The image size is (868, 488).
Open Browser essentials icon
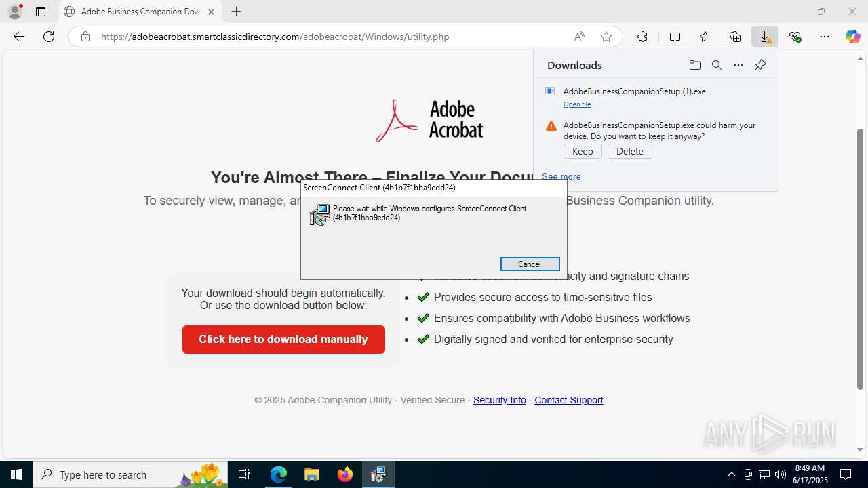(x=795, y=37)
